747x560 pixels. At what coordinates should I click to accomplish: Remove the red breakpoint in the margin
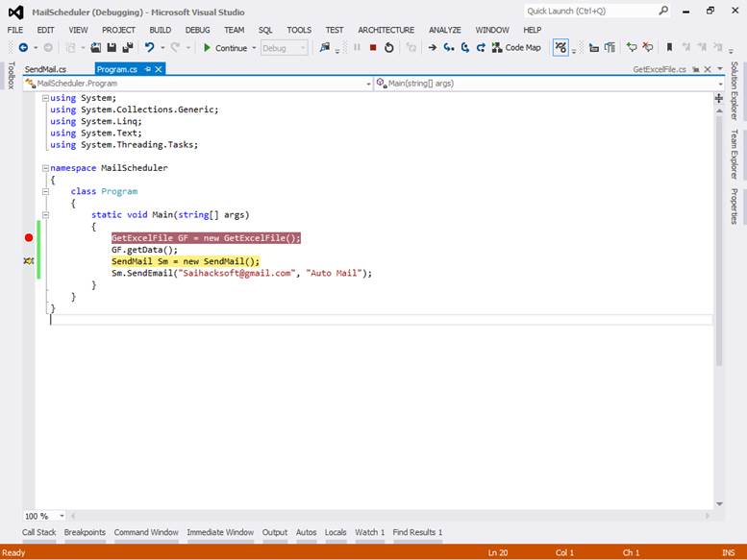pyautogui.click(x=29, y=237)
